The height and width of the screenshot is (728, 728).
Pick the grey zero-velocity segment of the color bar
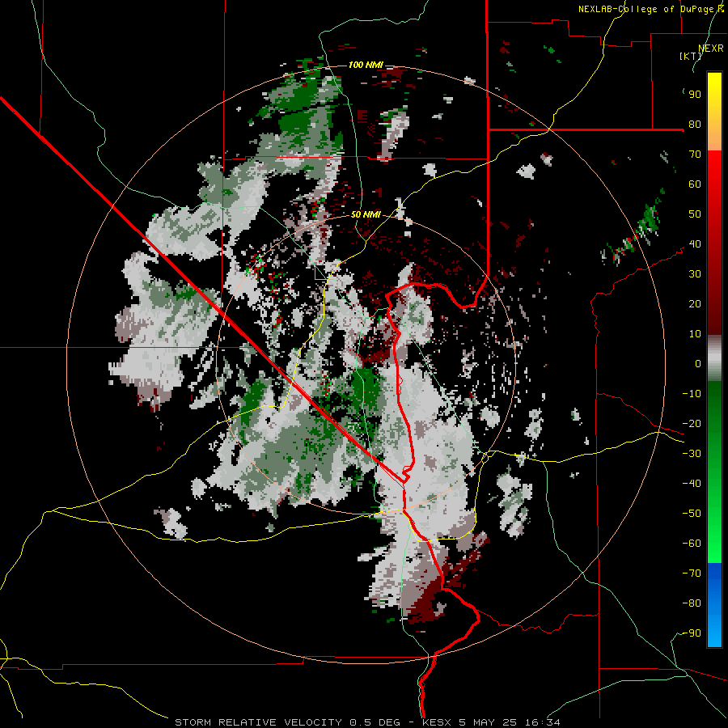[714, 358]
